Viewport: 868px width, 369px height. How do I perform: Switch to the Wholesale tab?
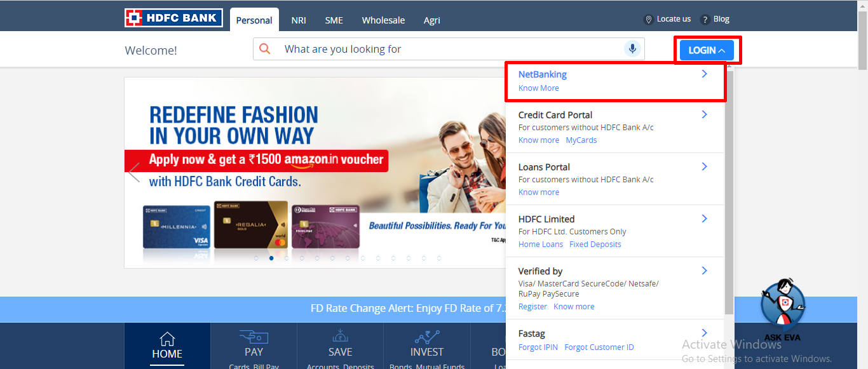point(383,20)
